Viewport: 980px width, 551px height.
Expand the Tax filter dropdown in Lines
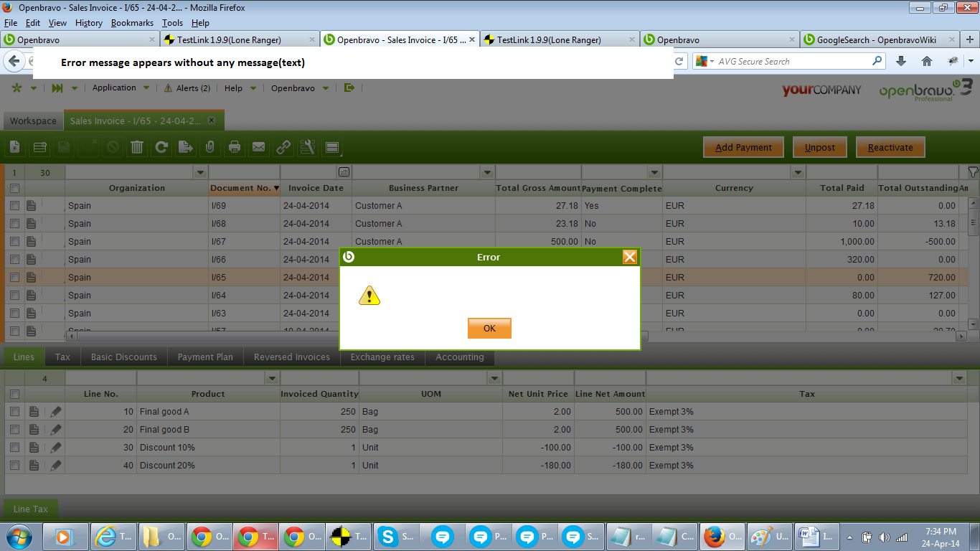pyautogui.click(x=960, y=378)
